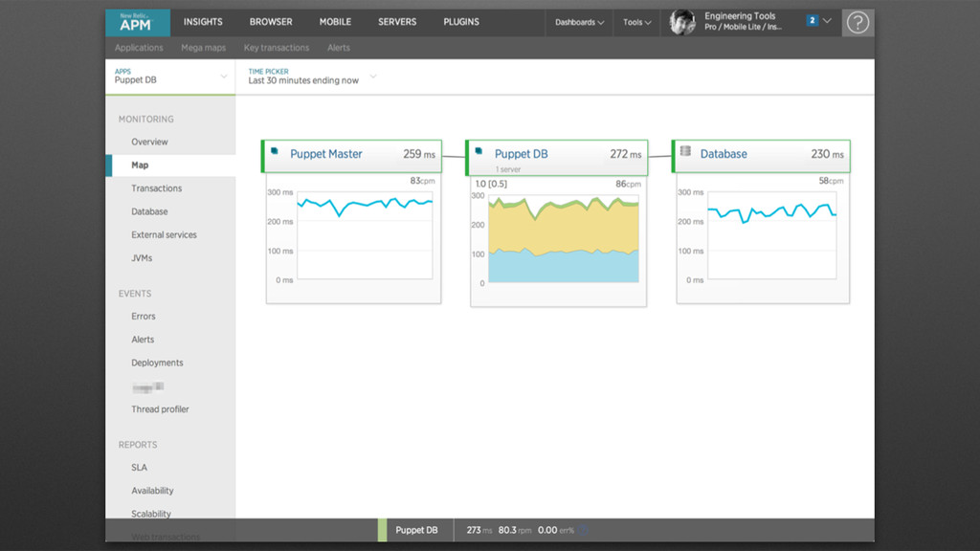Switch to the INSIGHTS product tab
The width and height of the screenshot is (980, 551).
click(x=203, y=22)
